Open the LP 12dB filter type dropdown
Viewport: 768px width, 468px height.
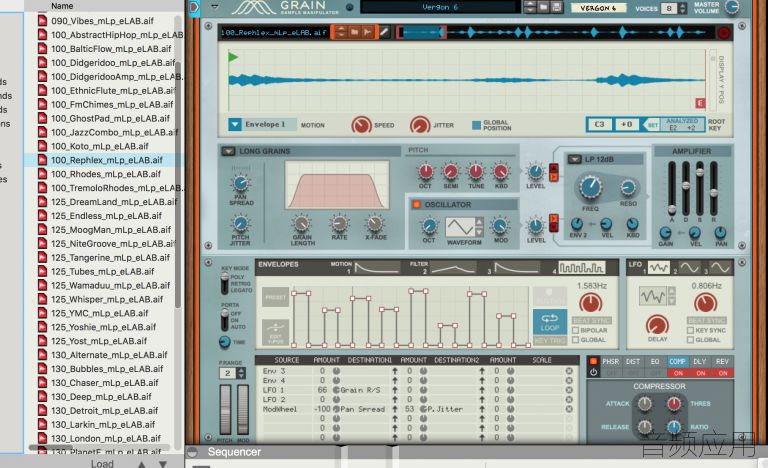(x=575, y=159)
